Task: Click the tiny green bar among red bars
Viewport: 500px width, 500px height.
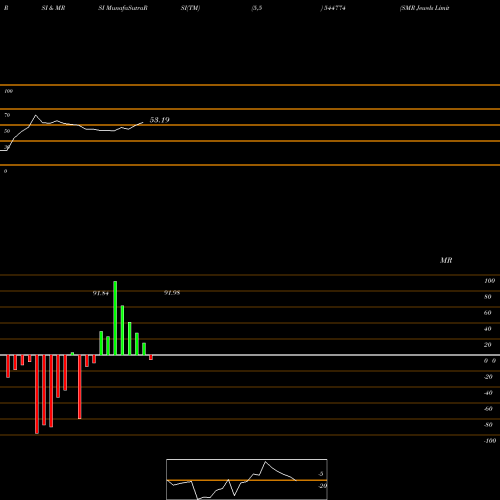Action: (72, 354)
